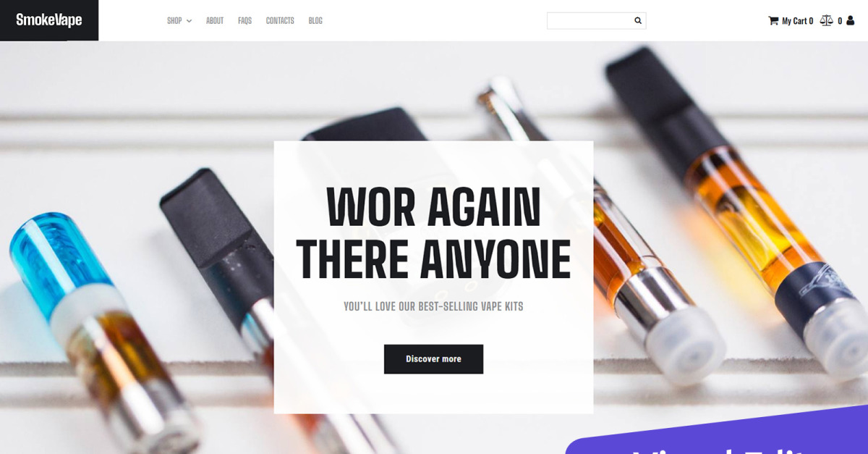Viewport: 868px width, 454px height.
Task: Click the shopping cart icon
Action: [x=773, y=21]
